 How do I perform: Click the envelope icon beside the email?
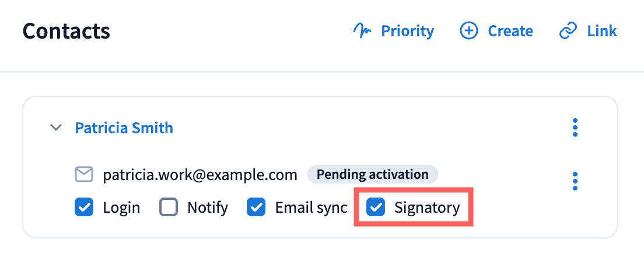(84, 174)
